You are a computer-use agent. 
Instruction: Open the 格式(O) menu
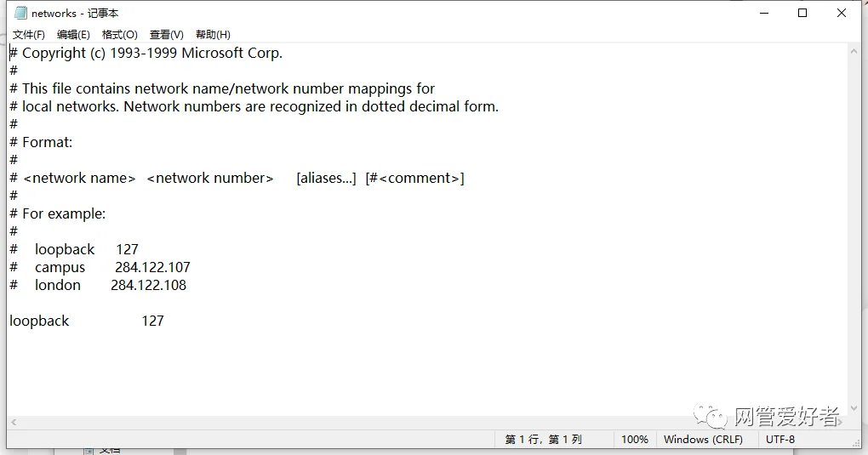click(x=119, y=34)
